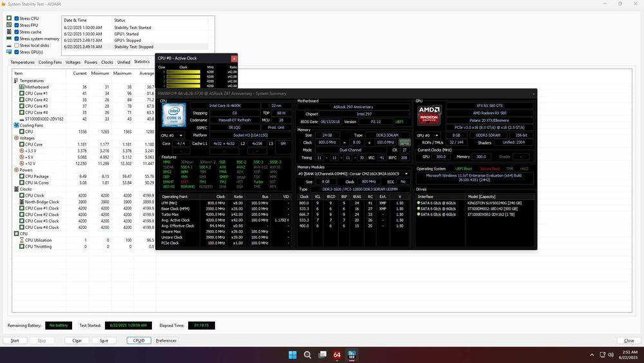Viewport: 644px width, 363px height.
Task: Click the Clocks group icon
Action: [x=17, y=189]
